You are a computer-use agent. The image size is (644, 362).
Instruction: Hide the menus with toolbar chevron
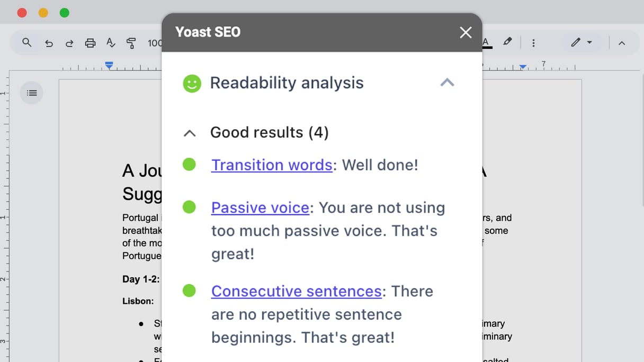coord(622,43)
